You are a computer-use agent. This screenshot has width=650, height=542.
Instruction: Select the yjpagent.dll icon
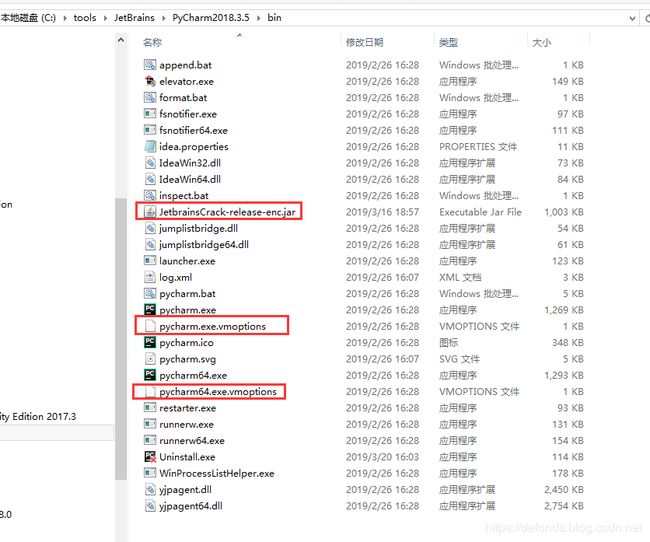pos(150,490)
